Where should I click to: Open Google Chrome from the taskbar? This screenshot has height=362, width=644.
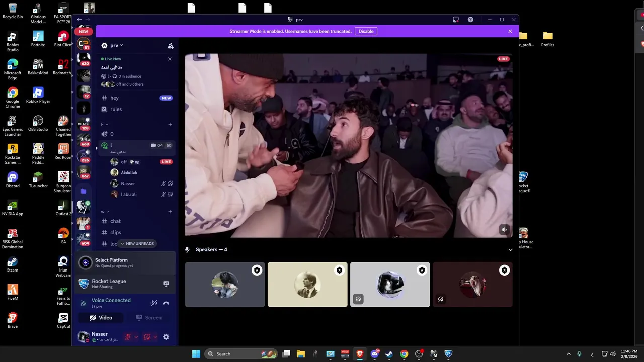point(404,354)
